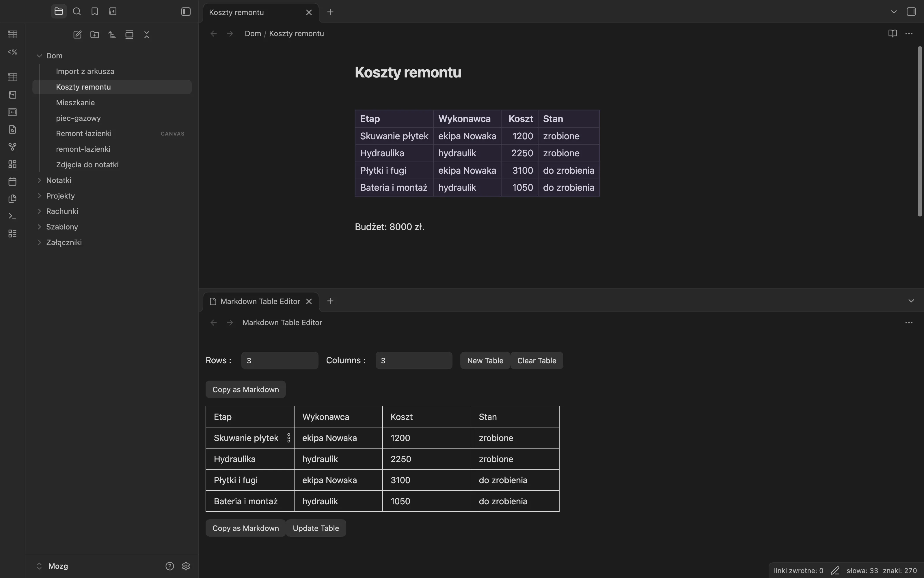Select the Koszty remontu tab
The image size is (924, 578).
261,12
